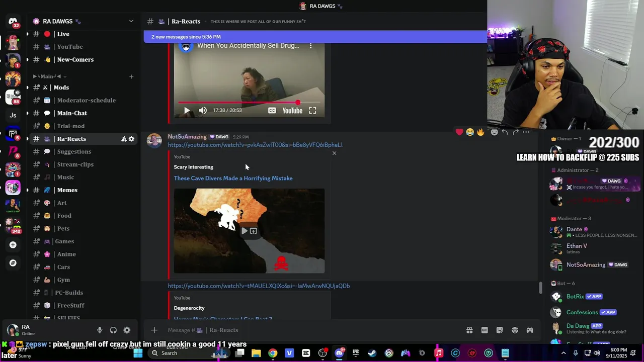The height and width of the screenshot is (362, 644).
Task: Click the Scary Interesting author name
Action: click(193, 167)
